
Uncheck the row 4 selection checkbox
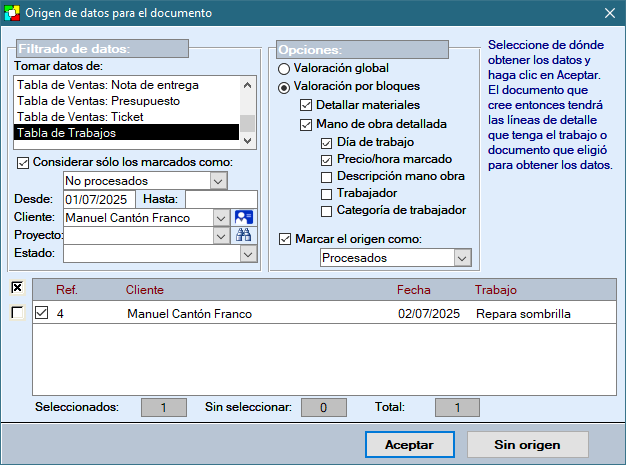point(41,313)
